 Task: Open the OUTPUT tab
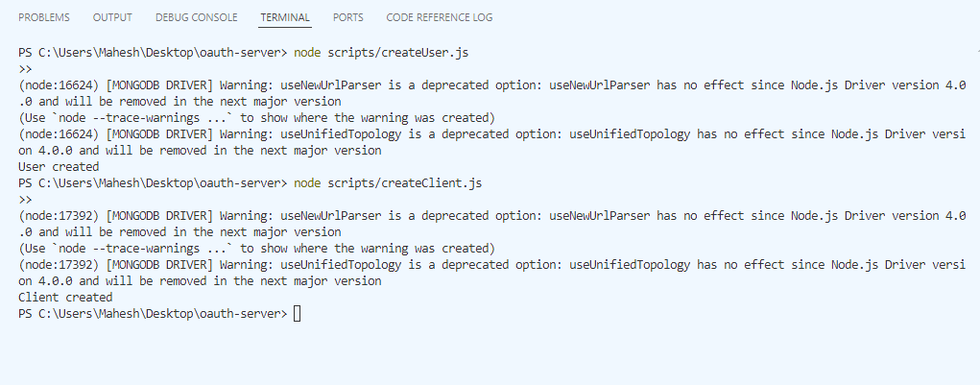point(113,18)
